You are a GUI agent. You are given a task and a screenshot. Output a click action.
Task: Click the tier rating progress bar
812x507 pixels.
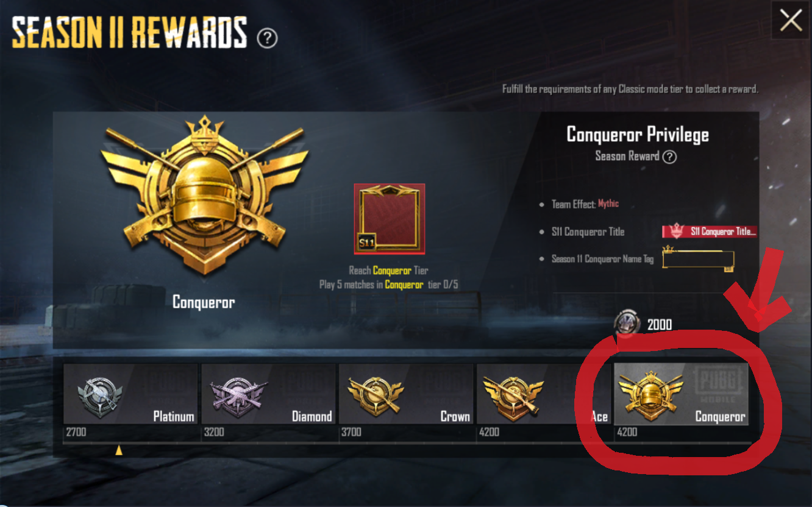point(406,442)
